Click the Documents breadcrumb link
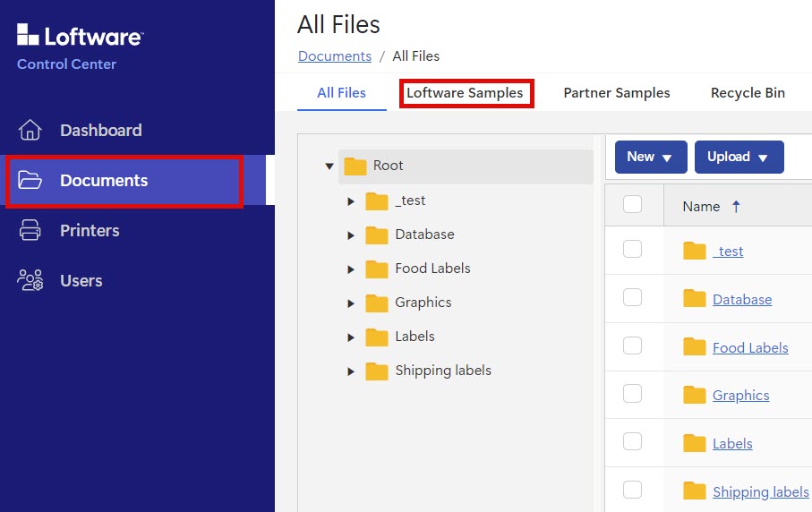Image resolution: width=812 pixels, height=512 pixels. click(335, 56)
